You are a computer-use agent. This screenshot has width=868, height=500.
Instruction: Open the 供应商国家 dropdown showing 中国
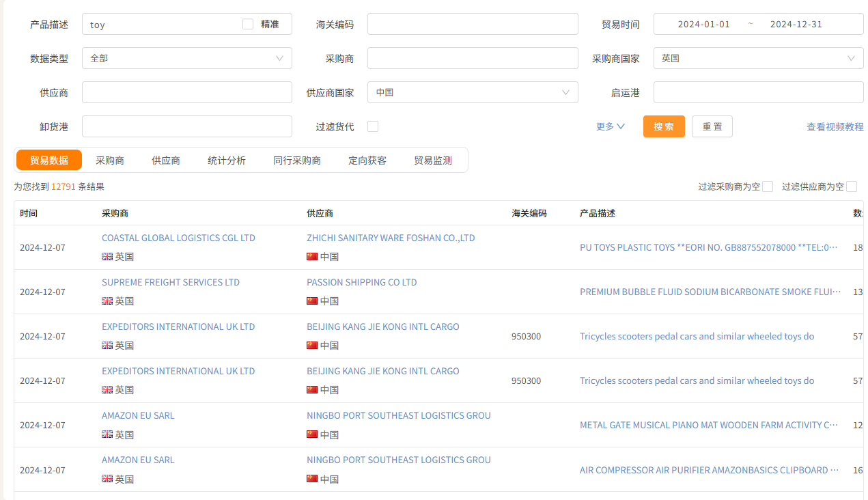click(473, 92)
